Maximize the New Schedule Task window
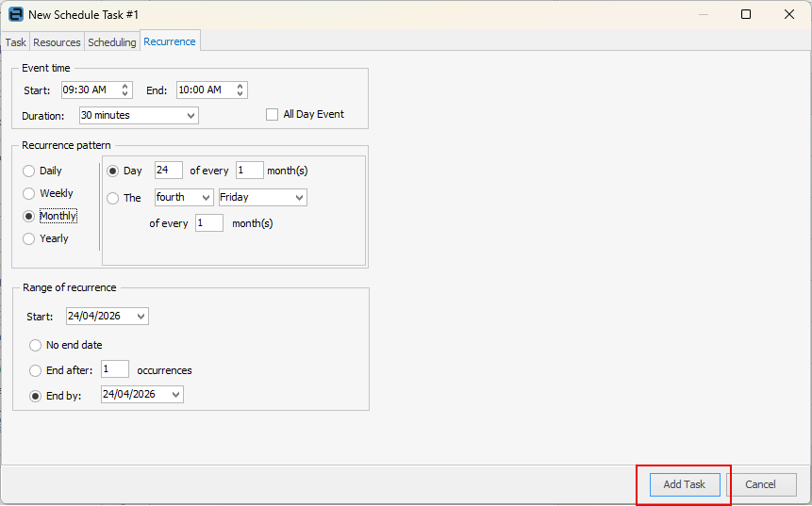 click(x=746, y=14)
